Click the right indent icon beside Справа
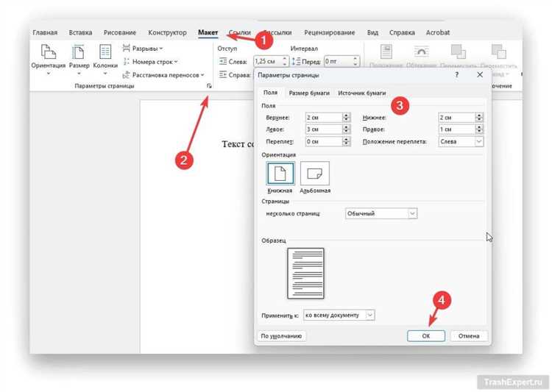552x392 pixels. (x=223, y=74)
